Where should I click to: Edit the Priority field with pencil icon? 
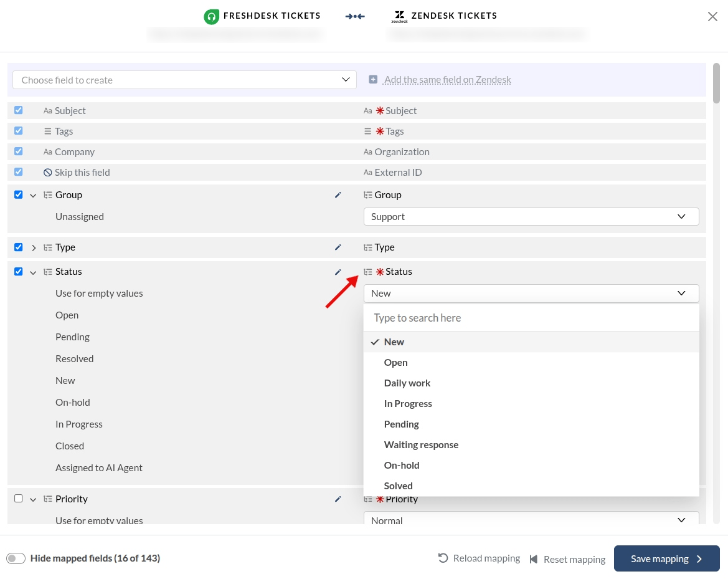(338, 499)
